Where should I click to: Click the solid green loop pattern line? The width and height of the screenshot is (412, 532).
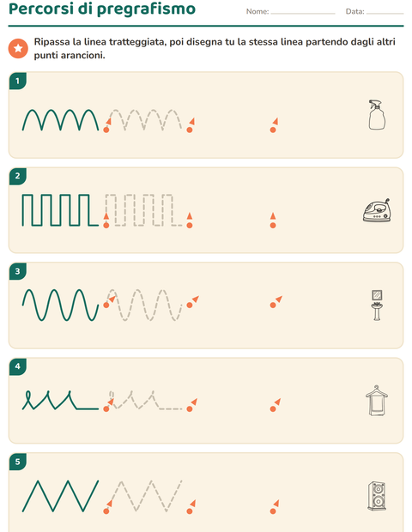pyautogui.click(x=60, y=401)
